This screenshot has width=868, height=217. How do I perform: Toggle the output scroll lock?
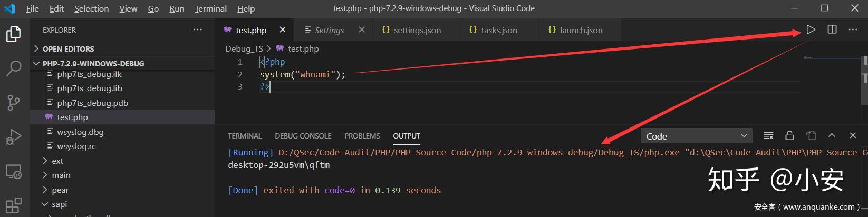coord(789,136)
